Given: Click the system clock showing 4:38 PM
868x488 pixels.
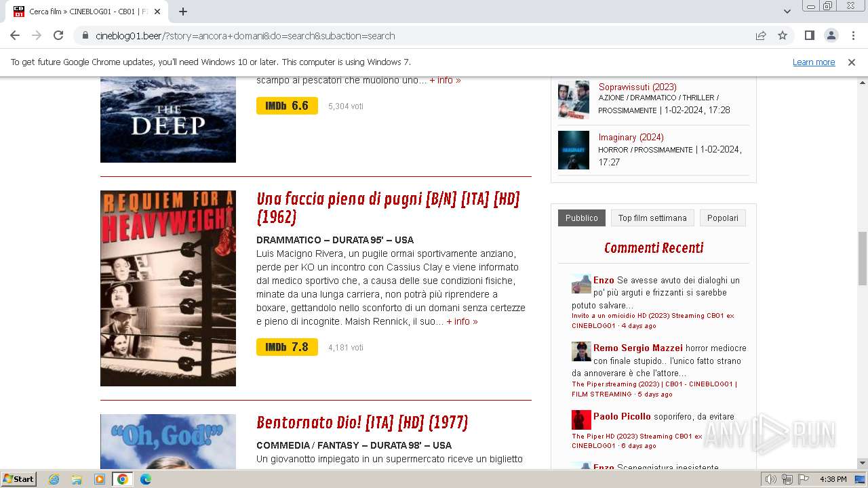Looking at the screenshot, I should click(833, 479).
